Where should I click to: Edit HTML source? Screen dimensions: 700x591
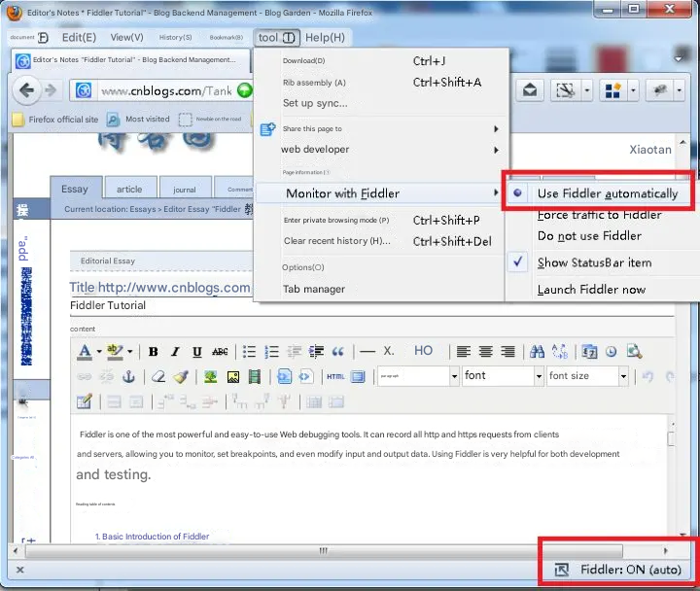point(335,377)
